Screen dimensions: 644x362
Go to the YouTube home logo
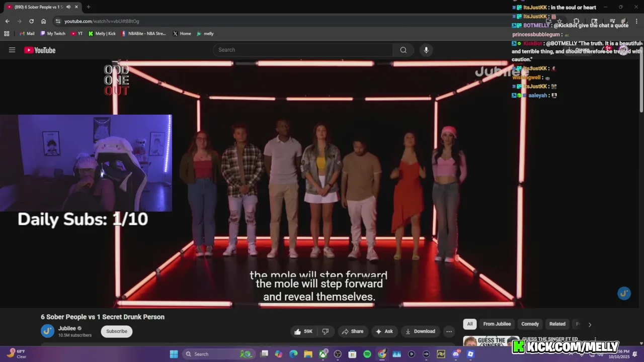pos(40,50)
